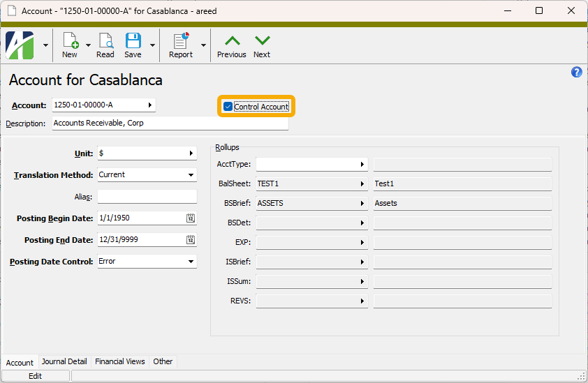Expand the Translation Method dropdown
Image resolution: width=588 pixels, height=383 pixels.
click(191, 175)
